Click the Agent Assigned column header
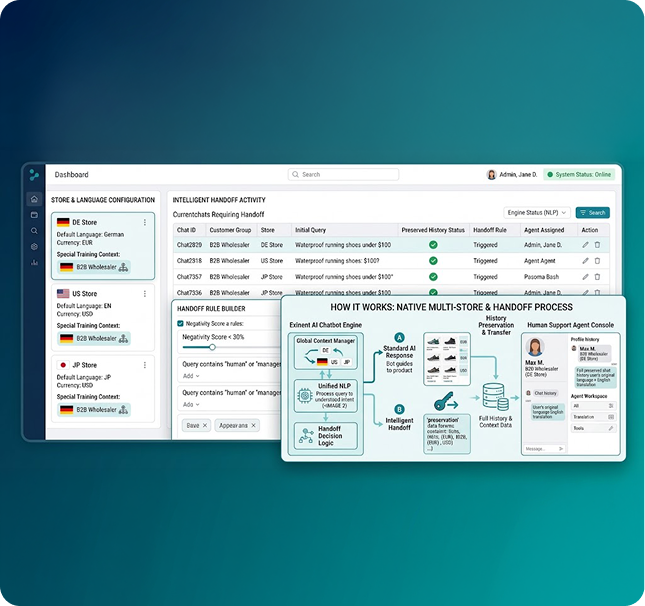645x606 pixels. point(544,230)
